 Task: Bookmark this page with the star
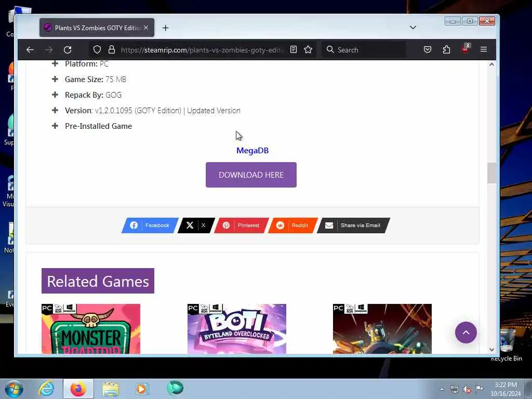308,49
